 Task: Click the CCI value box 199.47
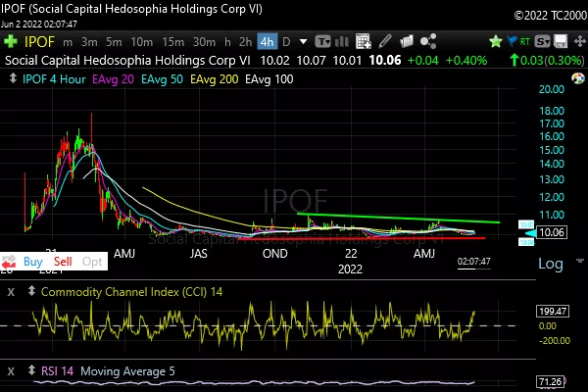553,311
